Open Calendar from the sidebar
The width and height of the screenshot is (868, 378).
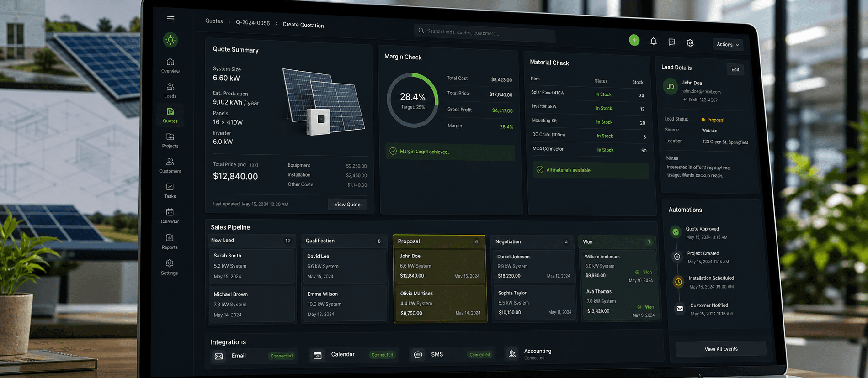coord(170,216)
